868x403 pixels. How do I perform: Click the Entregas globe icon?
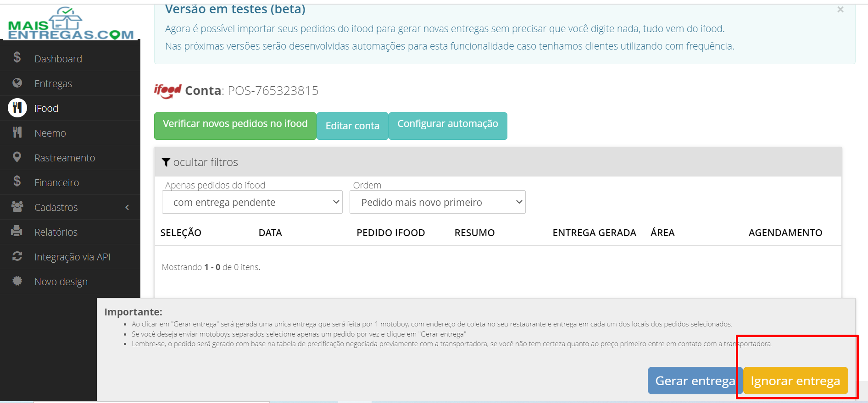tap(17, 83)
